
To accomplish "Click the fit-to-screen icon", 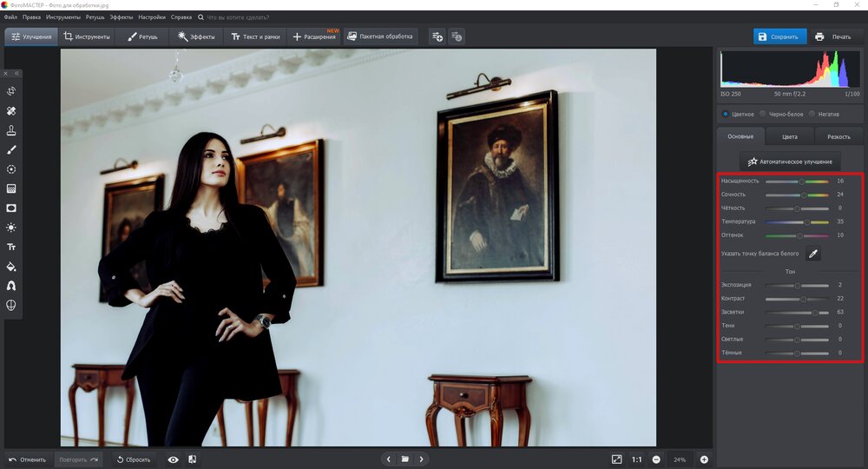I will click(616, 459).
